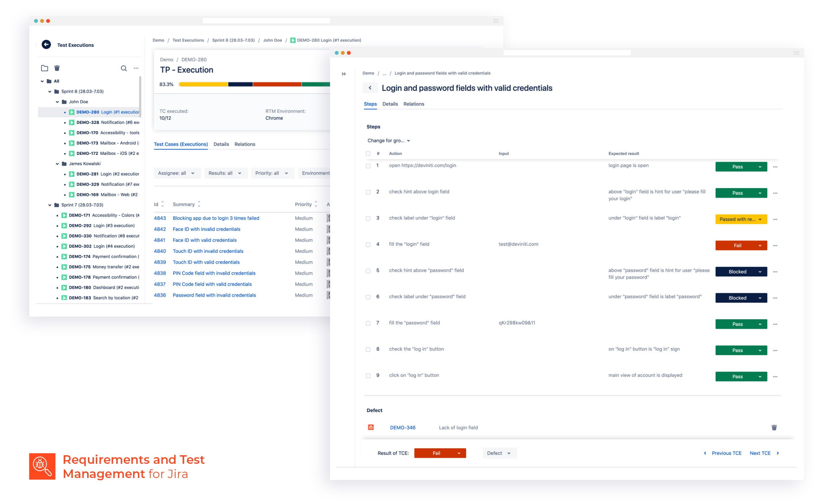Click the back arrow beside Test Executions
The height and width of the screenshot is (504, 834).
(46, 45)
